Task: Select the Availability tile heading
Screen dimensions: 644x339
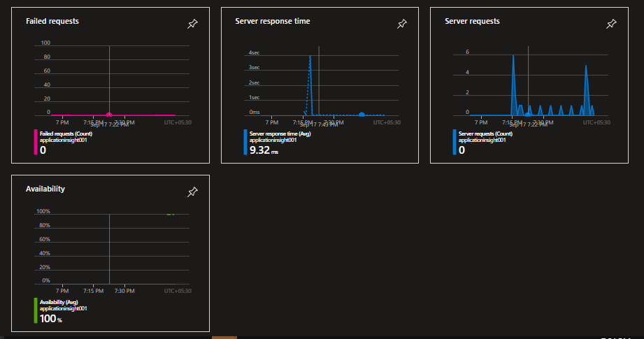Action: (45, 189)
